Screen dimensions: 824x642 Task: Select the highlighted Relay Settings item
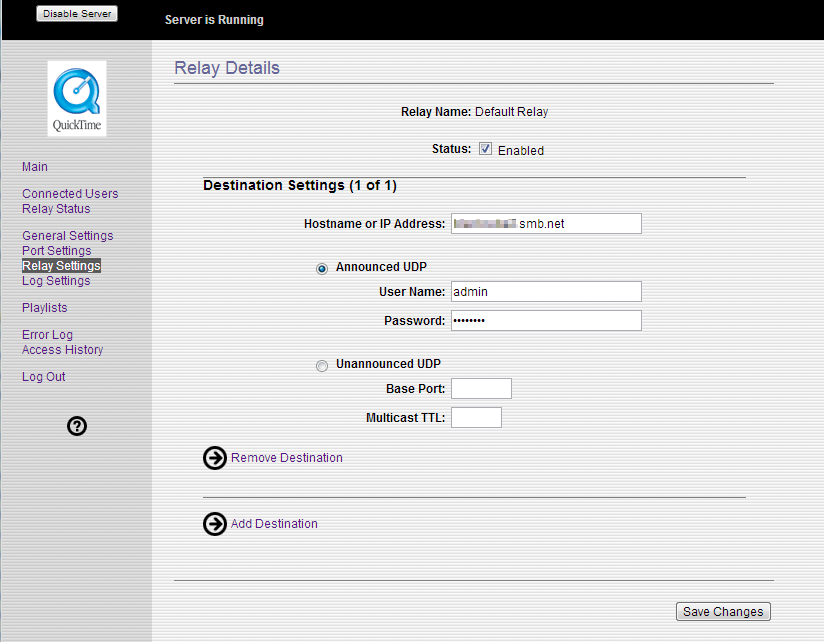point(61,266)
